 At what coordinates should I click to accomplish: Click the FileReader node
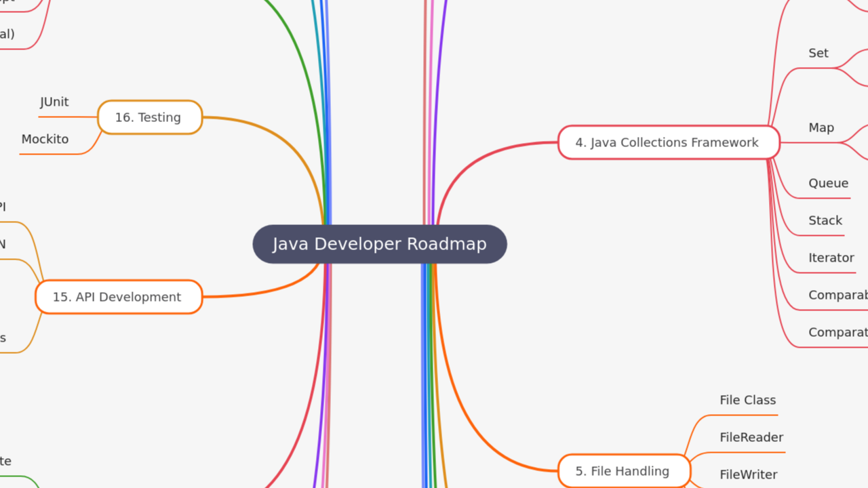point(751,437)
